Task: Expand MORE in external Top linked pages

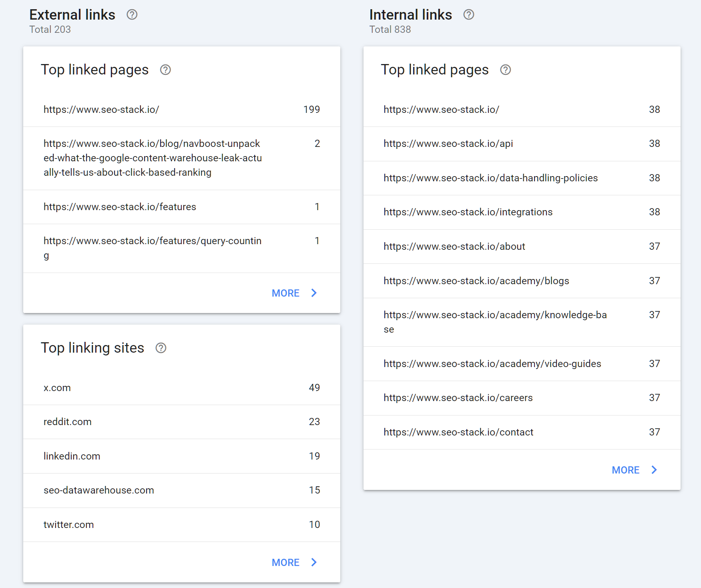Action: (294, 293)
